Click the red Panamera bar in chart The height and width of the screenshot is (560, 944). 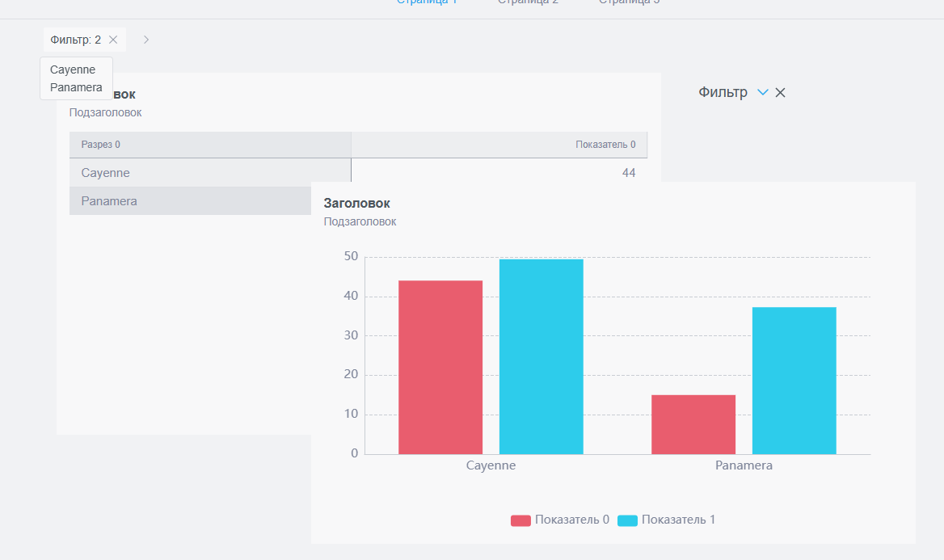pyautogui.click(x=693, y=424)
